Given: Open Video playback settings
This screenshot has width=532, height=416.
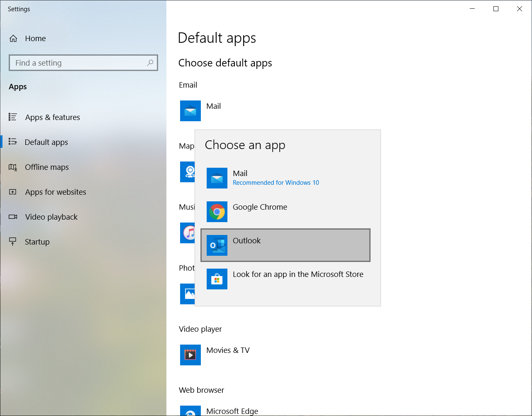Looking at the screenshot, I should (x=83, y=217).
